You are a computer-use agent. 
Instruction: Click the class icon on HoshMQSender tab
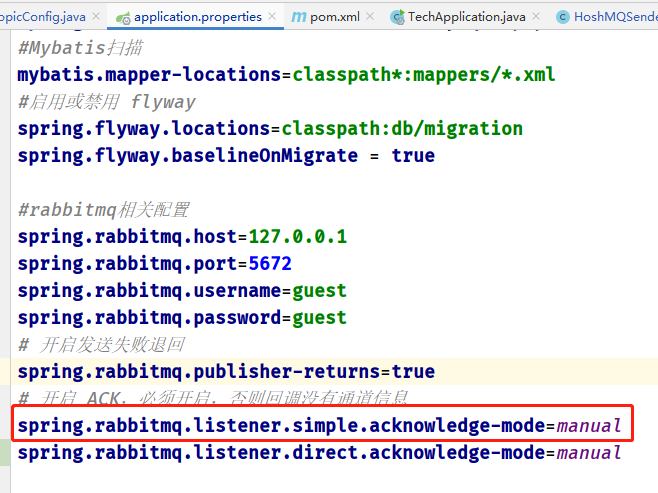[x=562, y=17]
